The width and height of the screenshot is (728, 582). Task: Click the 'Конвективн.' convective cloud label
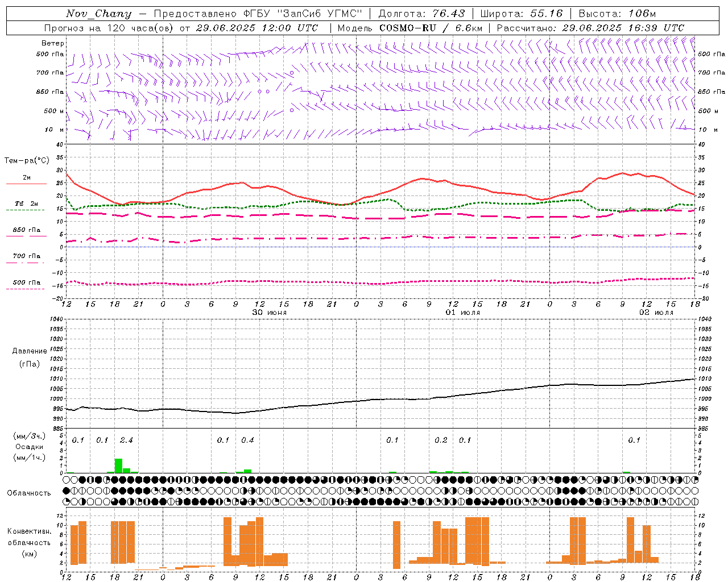29,531
